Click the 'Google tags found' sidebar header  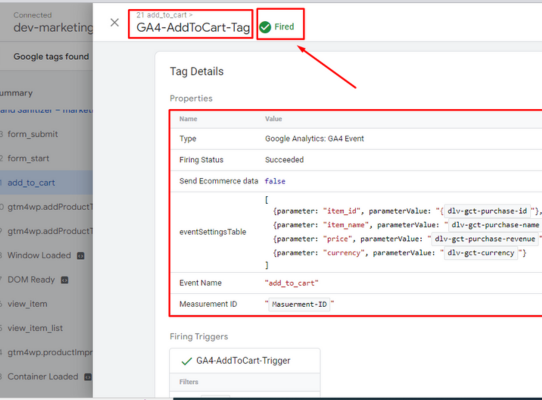pos(51,56)
